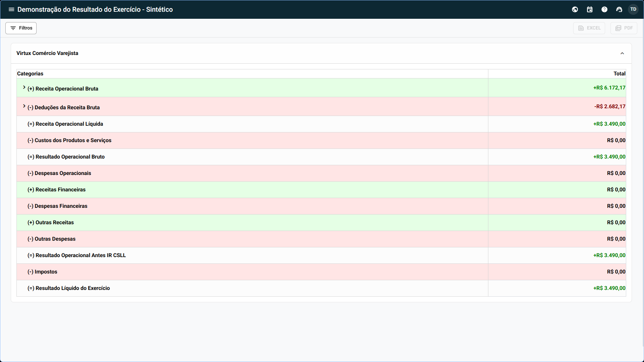Click the Receitas Financeiras row
The image size is (644, 362).
(57, 190)
